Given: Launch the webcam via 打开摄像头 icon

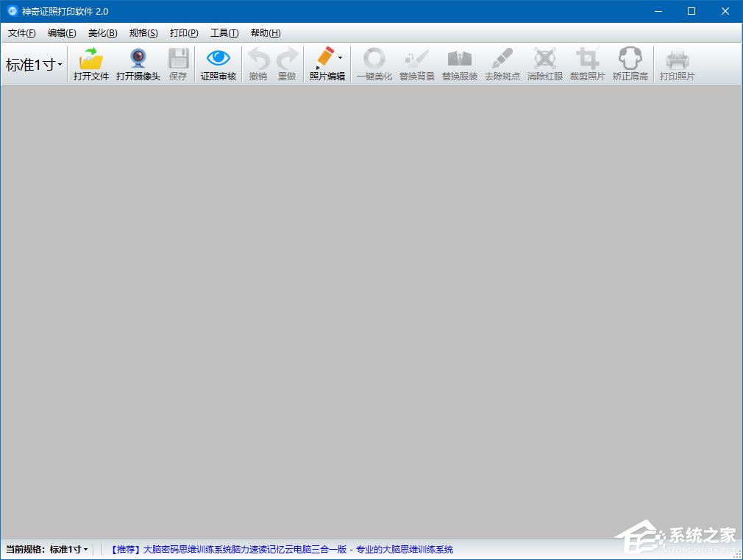Looking at the screenshot, I should [x=138, y=64].
